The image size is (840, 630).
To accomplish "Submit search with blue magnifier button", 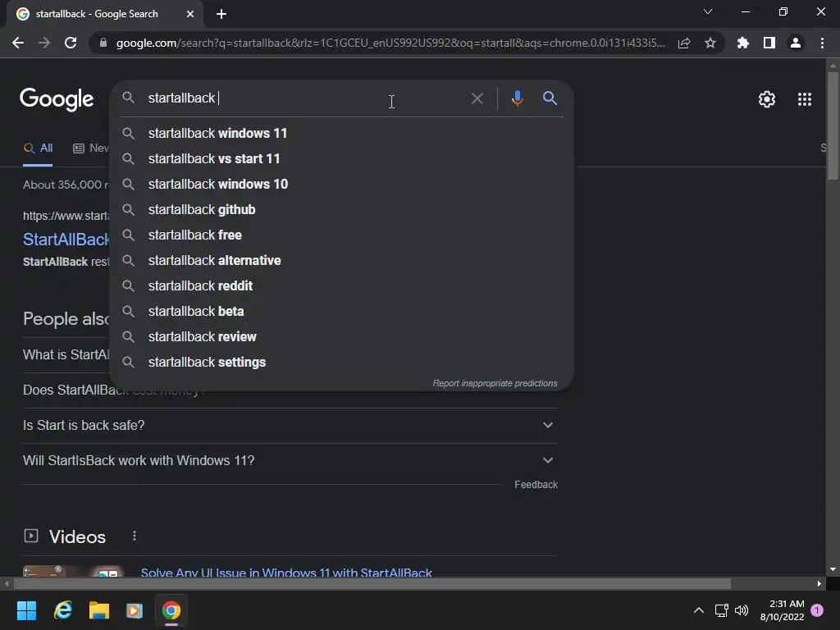I will click(550, 98).
